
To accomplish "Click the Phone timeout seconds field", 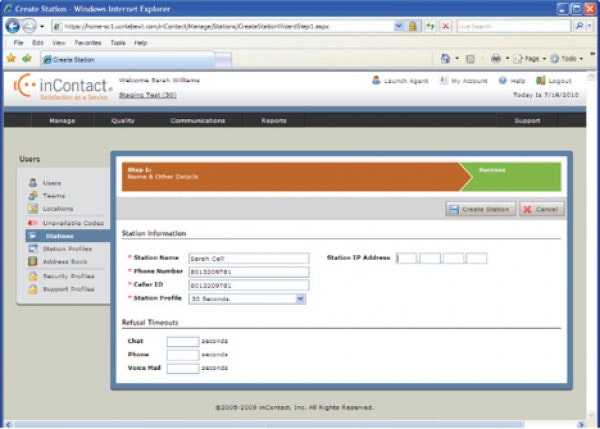I will pyautogui.click(x=183, y=355).
